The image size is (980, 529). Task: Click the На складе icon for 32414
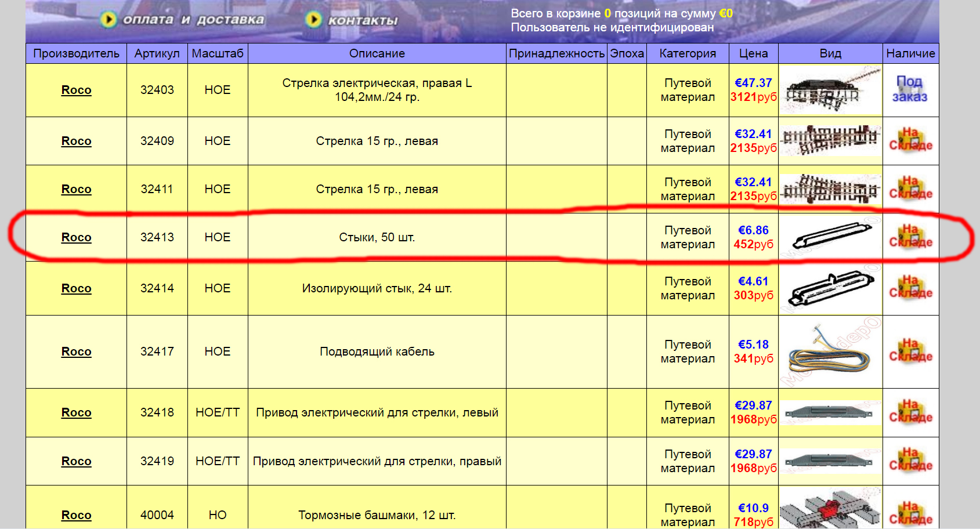pos(910,287)
